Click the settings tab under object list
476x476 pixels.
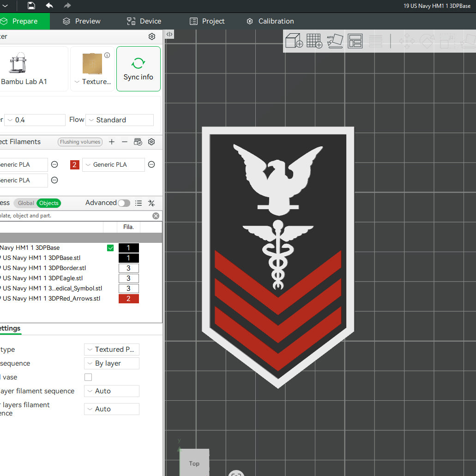pos(10,328)
